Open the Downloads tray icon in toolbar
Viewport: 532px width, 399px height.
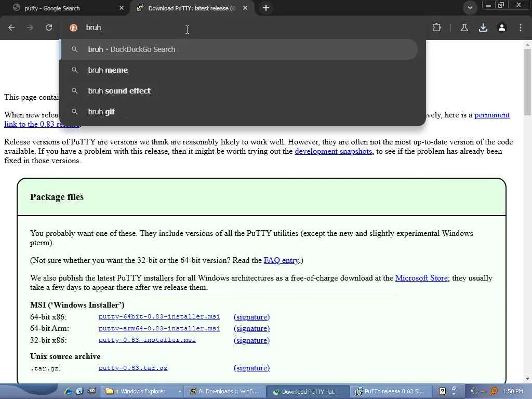[x=483, y=28]
